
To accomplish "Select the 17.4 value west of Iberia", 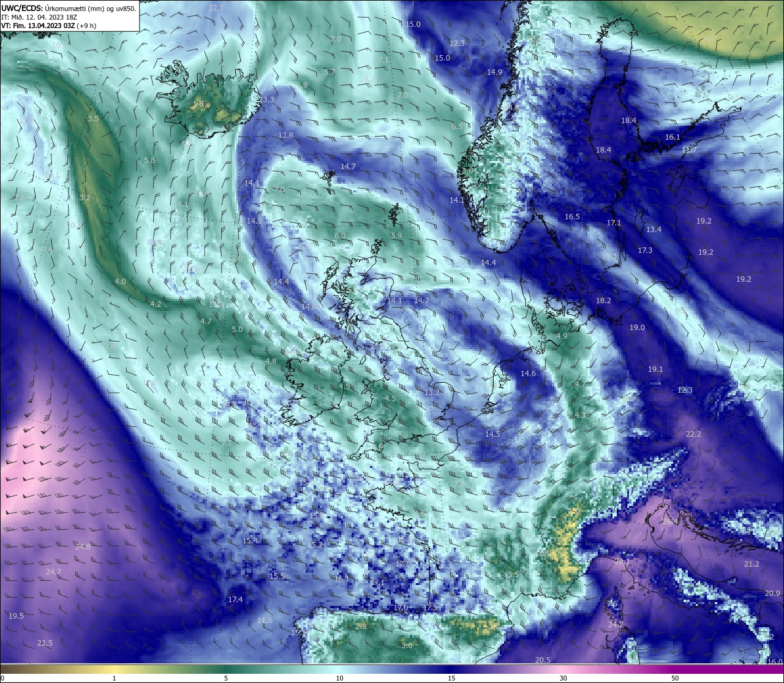I will (235, 599).
